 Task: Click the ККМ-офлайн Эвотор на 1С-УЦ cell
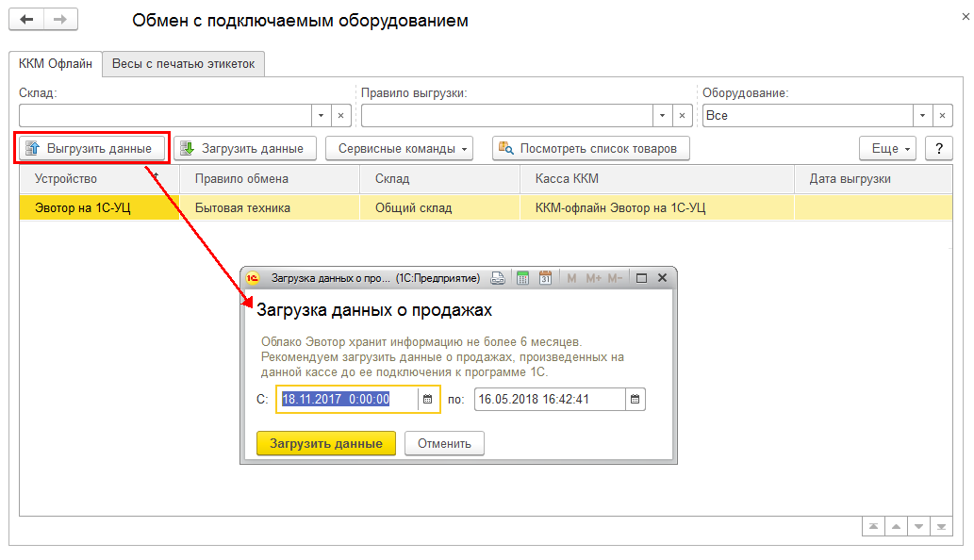tap(657, 207)
